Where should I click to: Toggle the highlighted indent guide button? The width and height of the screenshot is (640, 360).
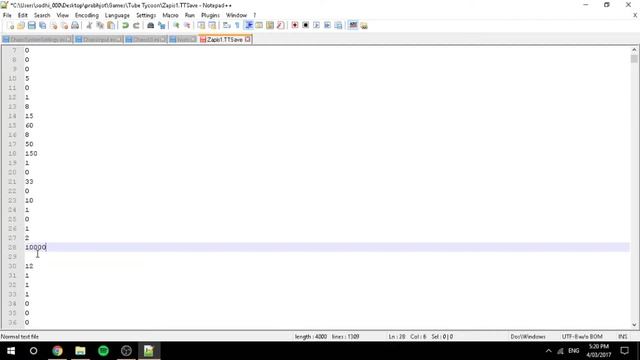(x=248, y=26)
